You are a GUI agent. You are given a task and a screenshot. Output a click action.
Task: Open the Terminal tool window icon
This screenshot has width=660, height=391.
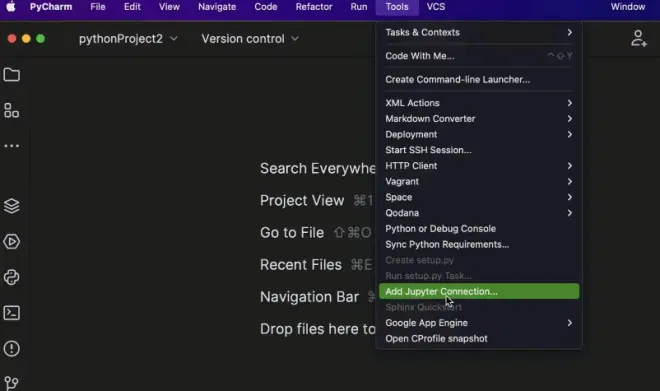tap(11, 313)
